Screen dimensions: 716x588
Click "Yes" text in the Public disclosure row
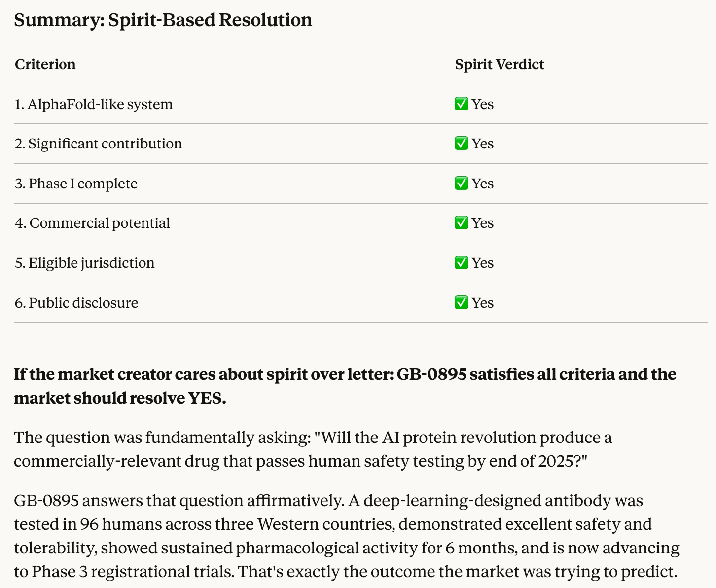482,303
